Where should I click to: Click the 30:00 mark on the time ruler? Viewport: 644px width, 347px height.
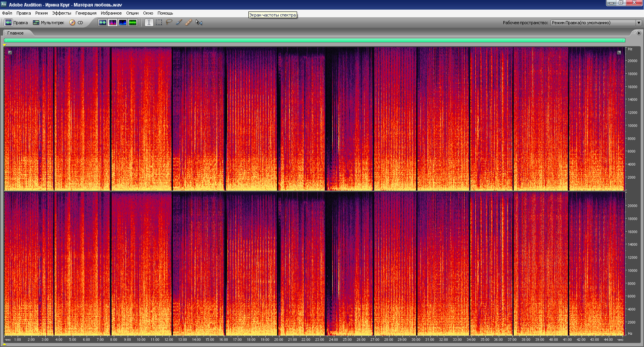point(416,339)
